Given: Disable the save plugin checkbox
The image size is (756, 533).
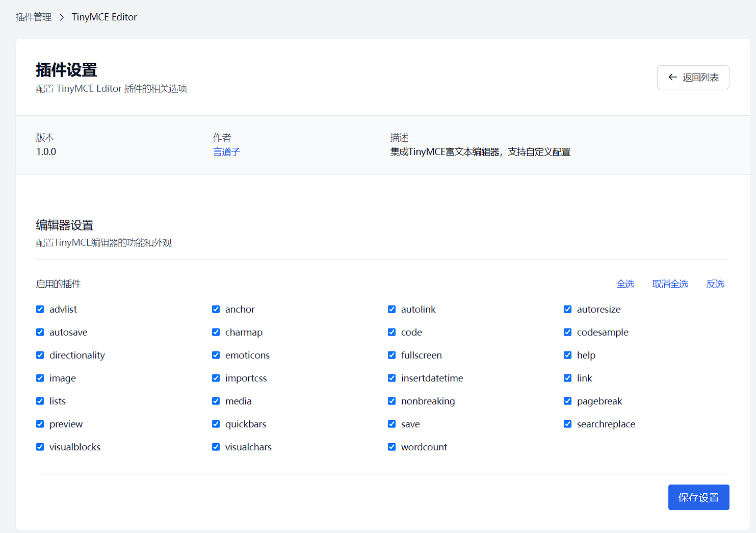Looking at the screenshot, I should [392, 424].
